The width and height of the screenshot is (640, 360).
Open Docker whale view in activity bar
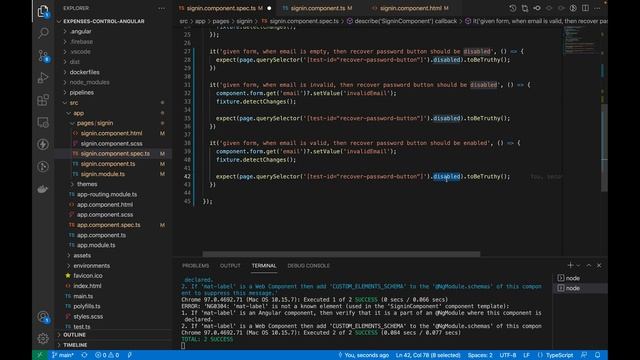point(43,189)
